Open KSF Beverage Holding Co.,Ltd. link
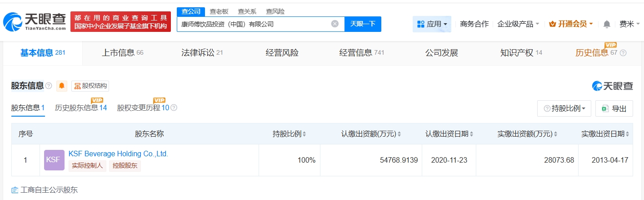The height and width of the screenshot is (200, 644). pos(118,154)
